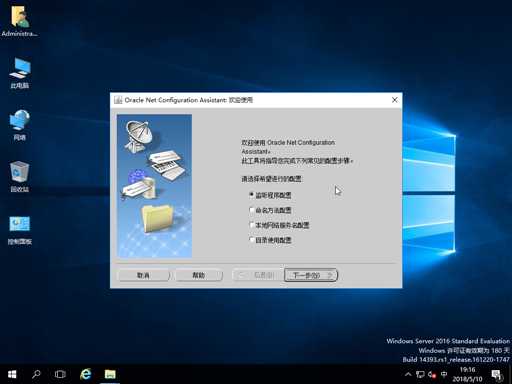Screen dimensions: 512x384
Task: Launch Internet Explorer from the taskbar
Action: [86, 374]
